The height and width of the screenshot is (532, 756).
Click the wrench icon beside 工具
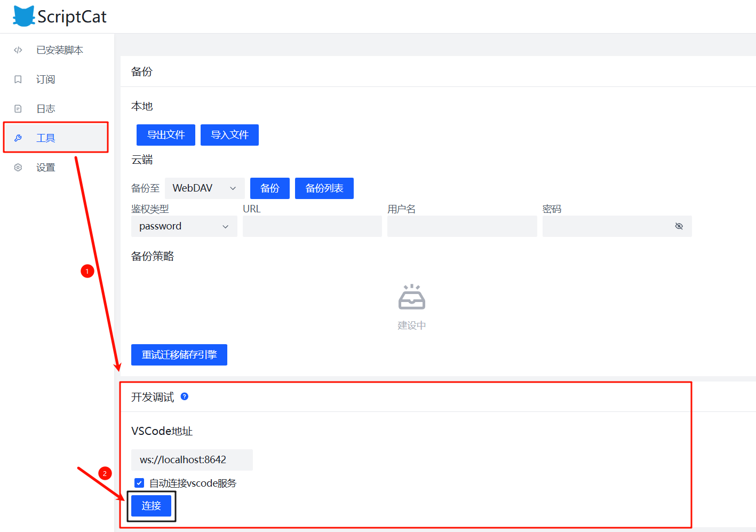18,138
